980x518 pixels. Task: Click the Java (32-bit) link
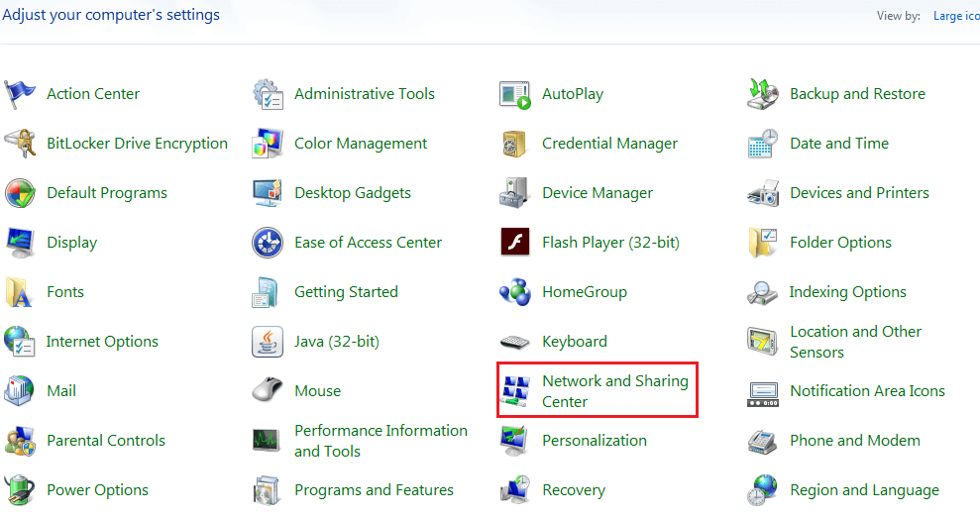pyautogui.click(x=337, y=341)
